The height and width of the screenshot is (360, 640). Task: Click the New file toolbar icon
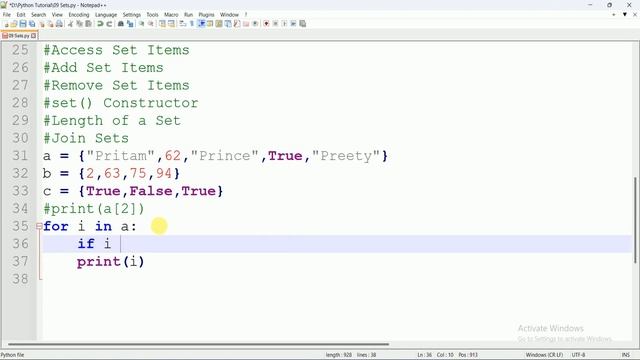tap(6, 24)
